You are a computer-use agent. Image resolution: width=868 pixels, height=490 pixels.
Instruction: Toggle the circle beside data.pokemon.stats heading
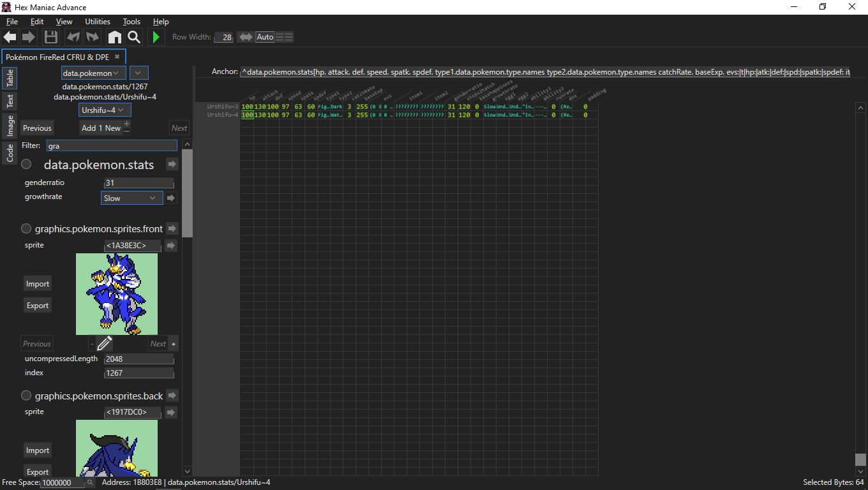[27, 165]
